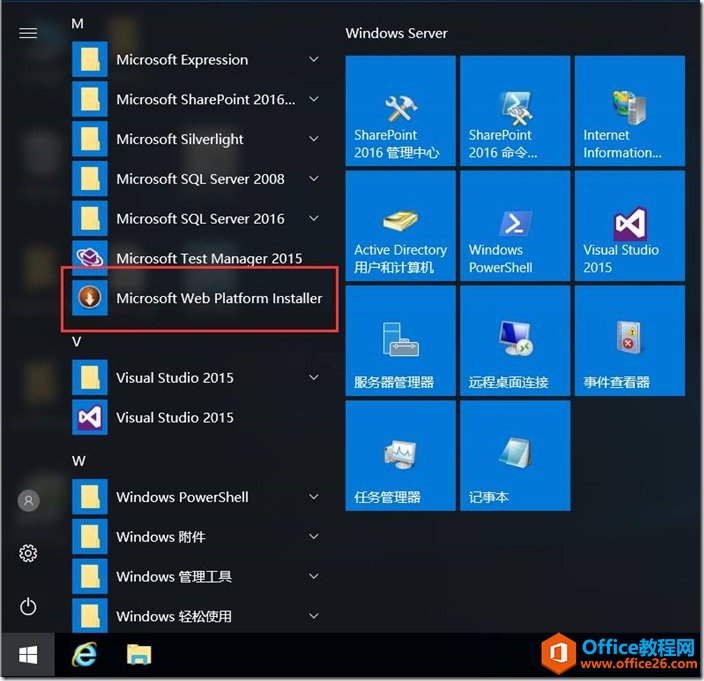Launch 远程桌面连接 tile
Screen dimensions: 704x681
515,341
